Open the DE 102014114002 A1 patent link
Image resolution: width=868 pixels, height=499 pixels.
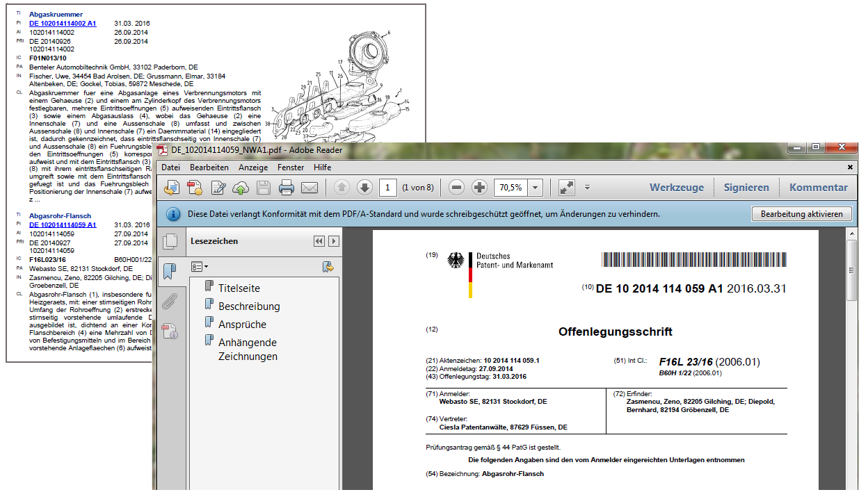(63, 24)
